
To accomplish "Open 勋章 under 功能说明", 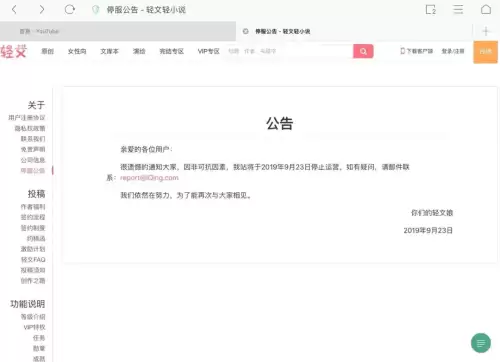I will pyautogui.click(x=39, y=349).
